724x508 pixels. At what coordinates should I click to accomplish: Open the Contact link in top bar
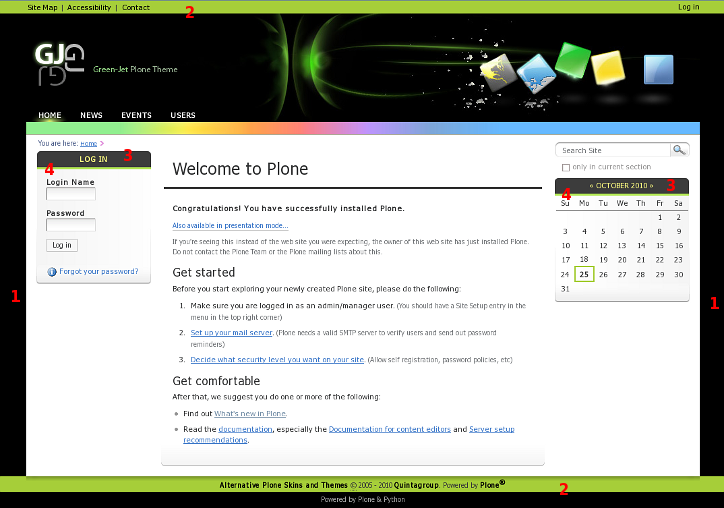pyautogui.click(x=136, y=7)
